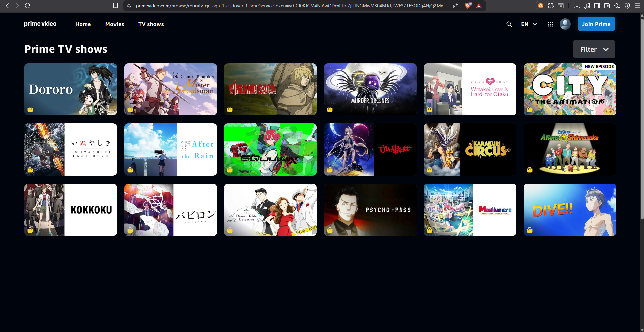Open the apps grid icon
The height and width of the screenshot is (332, 644).
550,24
